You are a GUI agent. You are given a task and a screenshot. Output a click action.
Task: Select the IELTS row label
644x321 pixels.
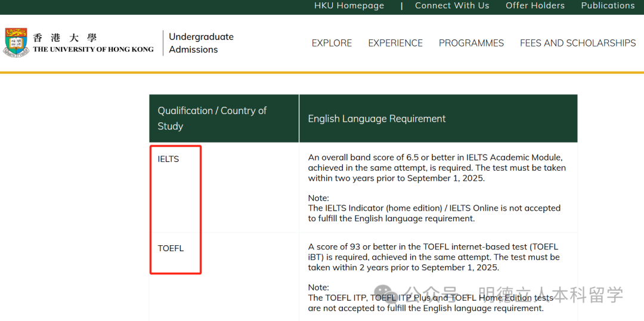tap(168, 159)
